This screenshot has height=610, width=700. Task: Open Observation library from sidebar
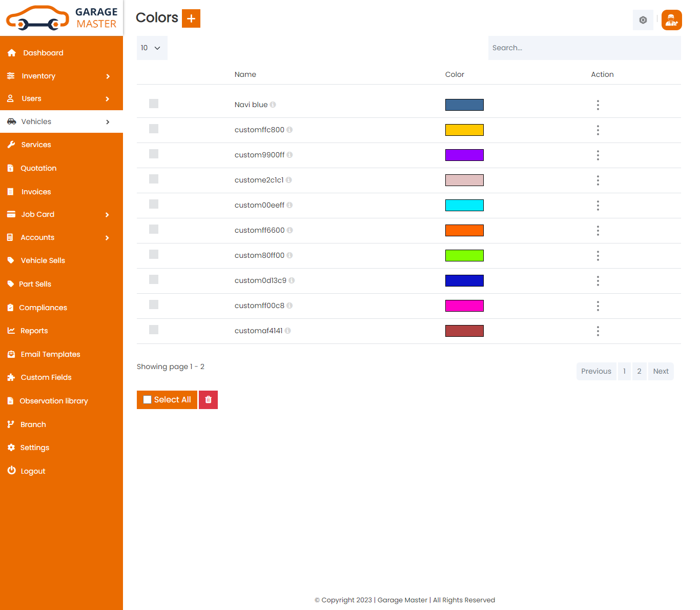(x=53, y=401)
